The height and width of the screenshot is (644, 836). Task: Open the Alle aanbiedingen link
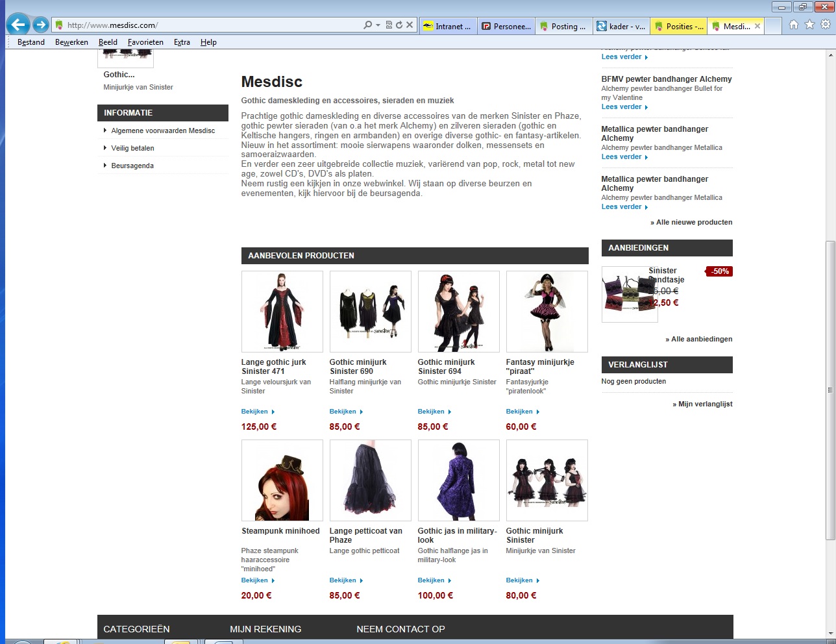699,339
